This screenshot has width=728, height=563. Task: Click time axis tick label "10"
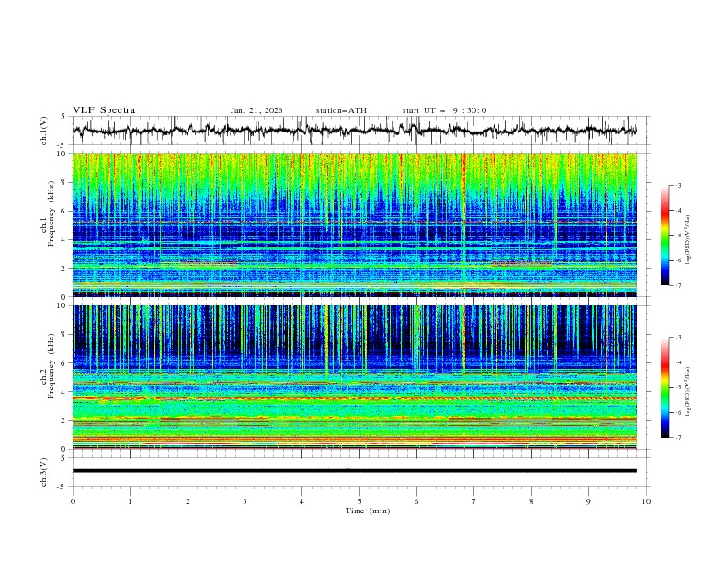point(646,501)
